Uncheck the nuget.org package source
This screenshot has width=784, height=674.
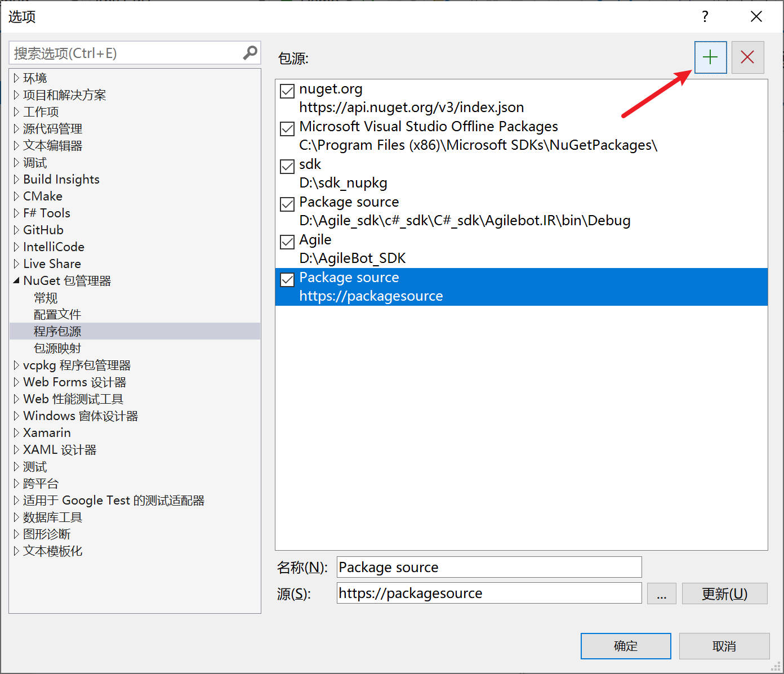point(287,91)
